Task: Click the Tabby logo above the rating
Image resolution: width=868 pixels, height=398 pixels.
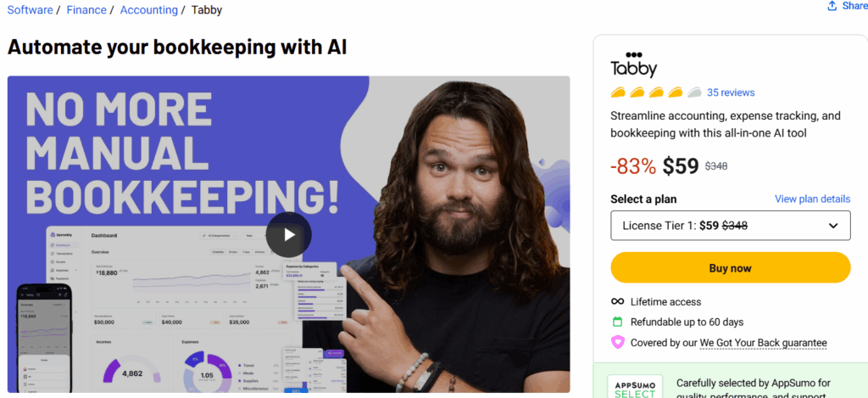Action: coord(633,65)
